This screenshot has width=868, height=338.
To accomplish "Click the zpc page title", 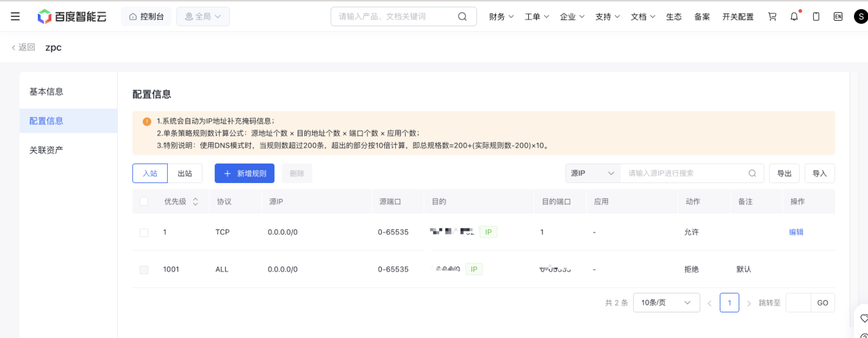I will pyautogui.click(x=53, y=47).
